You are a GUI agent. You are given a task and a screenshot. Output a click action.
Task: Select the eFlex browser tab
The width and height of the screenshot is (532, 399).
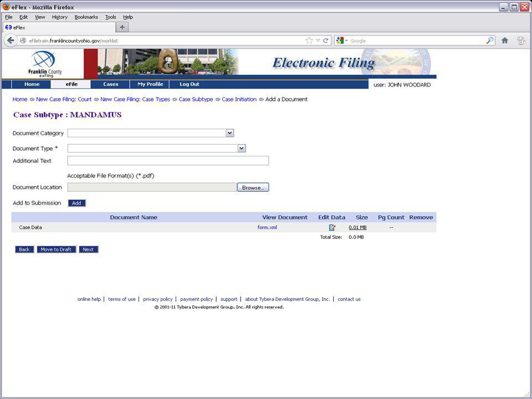click(x=59, y=28)
